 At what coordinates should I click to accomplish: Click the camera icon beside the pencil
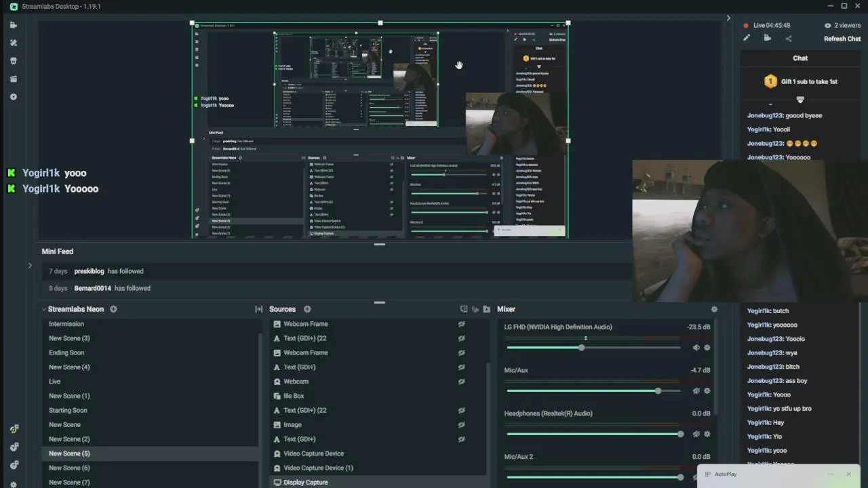coord(768,38)
